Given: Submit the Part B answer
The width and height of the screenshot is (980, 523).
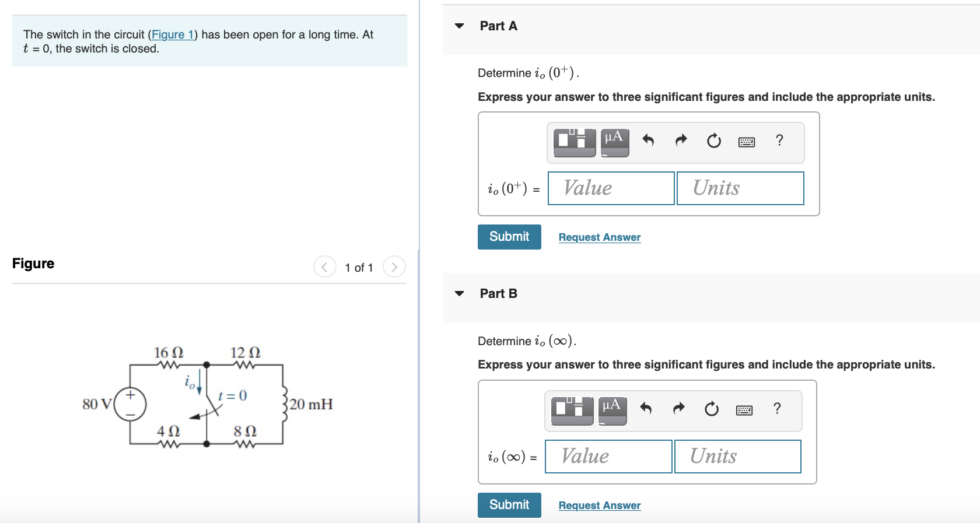Looking at the screenshot, I should 509,505.
